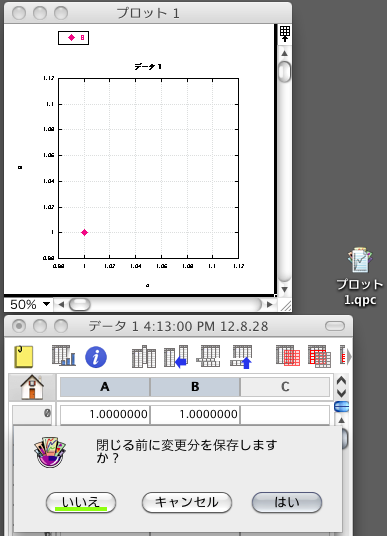Click the plot window horizontal scrollbar thumb
The width and height of the screenshot is (387, 536).
[80, 304]
